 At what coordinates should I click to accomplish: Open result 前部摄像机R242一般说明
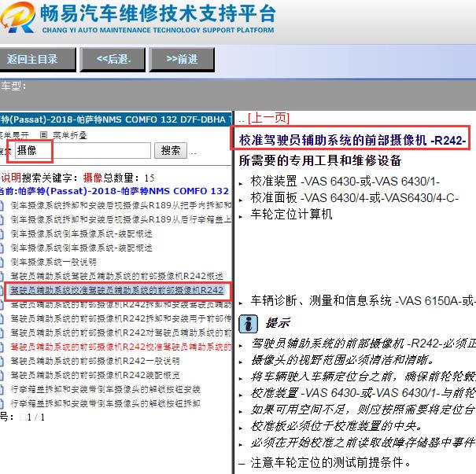point(95,361)
